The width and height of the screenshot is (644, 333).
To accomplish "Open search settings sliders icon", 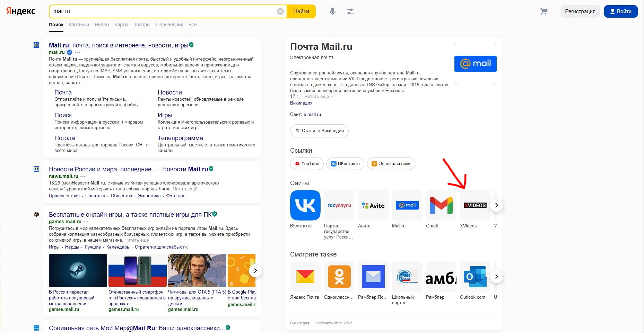I will pos(350,11).
